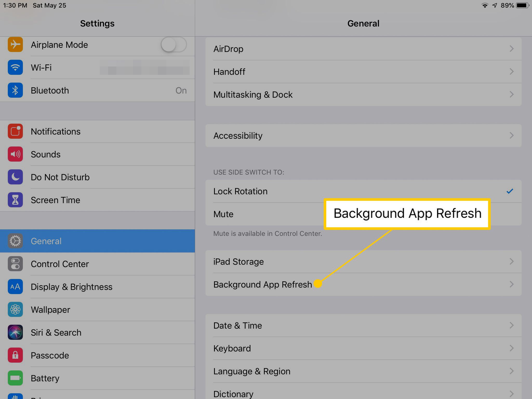Tap the Bluetooth icon
Viewport: 532px width, 399px height.
[x=15, y=90]
